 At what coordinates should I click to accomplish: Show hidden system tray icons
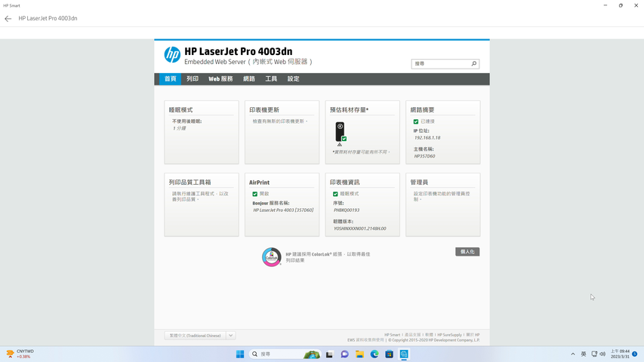click(x=572, y=354)
